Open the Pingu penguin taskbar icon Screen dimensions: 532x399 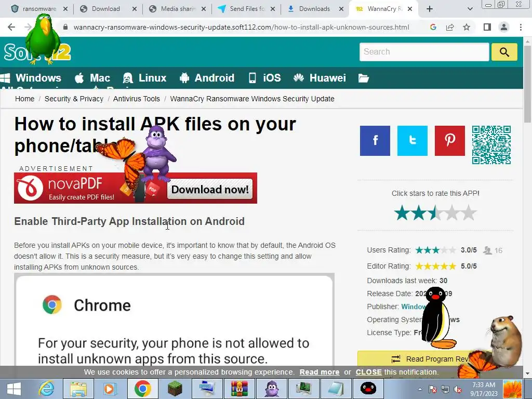[x=368, y=389]
